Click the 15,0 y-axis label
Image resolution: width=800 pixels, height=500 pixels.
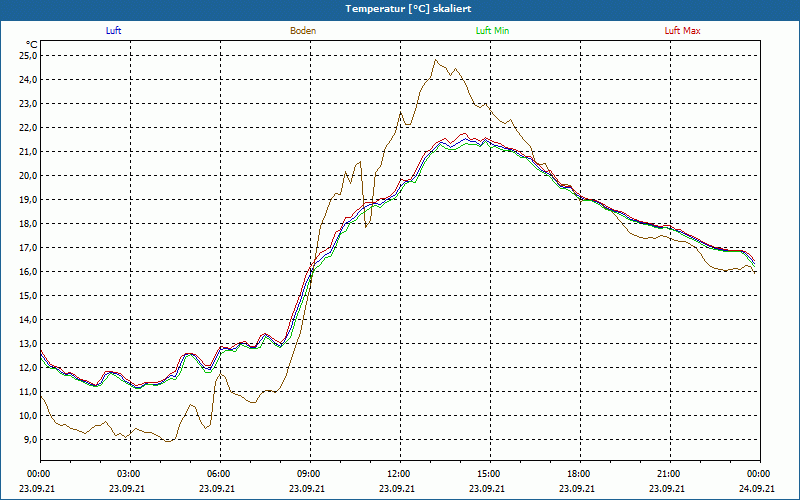27,295
